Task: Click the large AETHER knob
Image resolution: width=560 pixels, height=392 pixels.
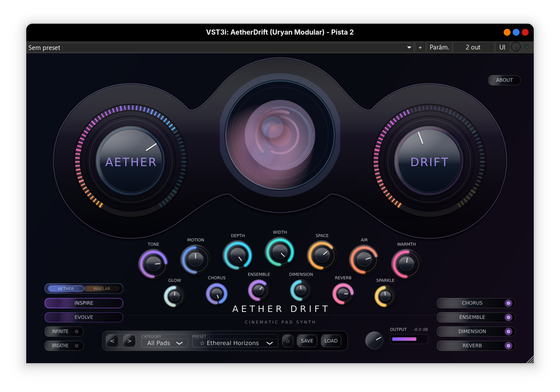Action: (130, 161)
